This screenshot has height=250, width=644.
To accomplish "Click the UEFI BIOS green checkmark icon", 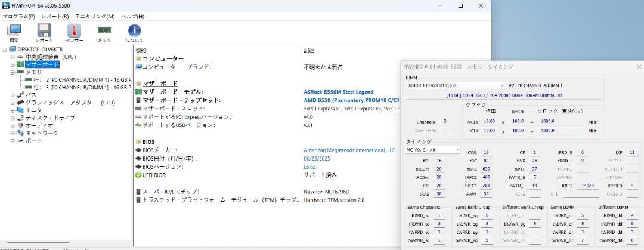I will click(138, 175).
